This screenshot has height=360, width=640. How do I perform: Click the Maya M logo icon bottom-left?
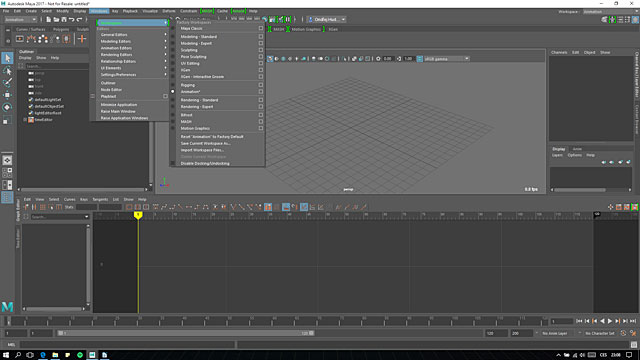click(7, 306)
